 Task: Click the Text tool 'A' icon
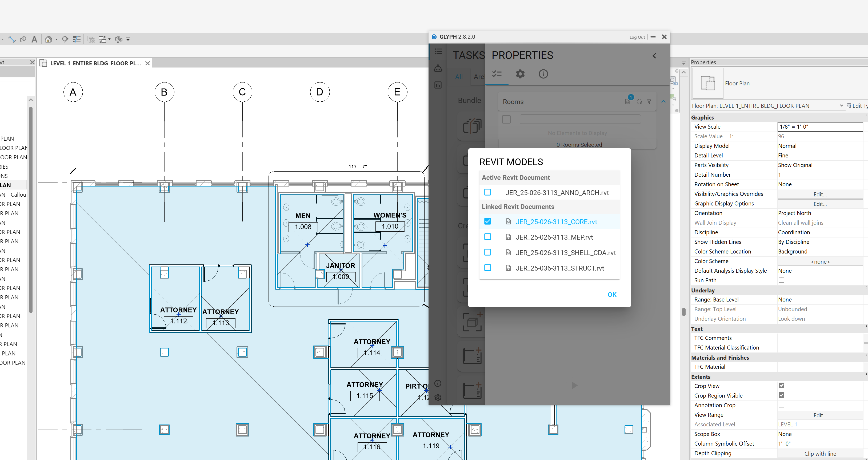tap(34, 39)
